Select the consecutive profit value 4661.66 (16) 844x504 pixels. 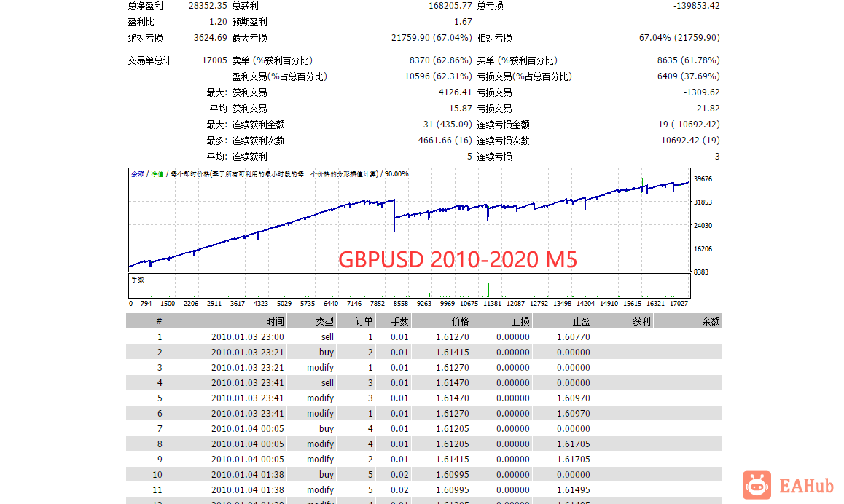tap(445, 141)
